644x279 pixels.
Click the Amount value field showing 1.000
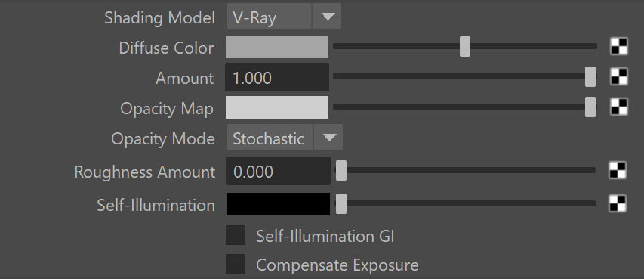click(277, 77)
